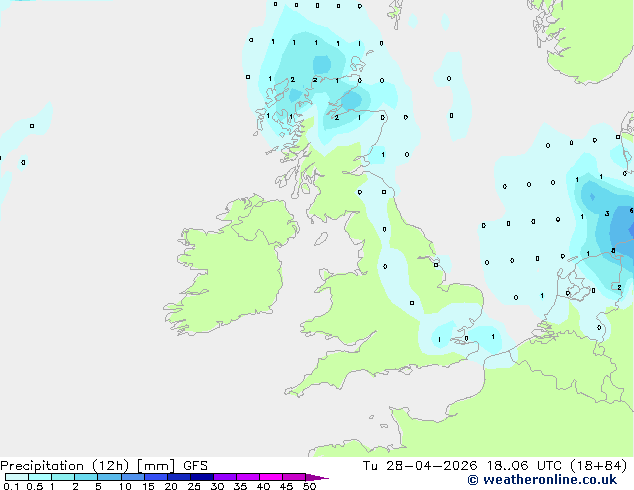Select the 30–35 mm violet legend swatch

coord(225,477)
